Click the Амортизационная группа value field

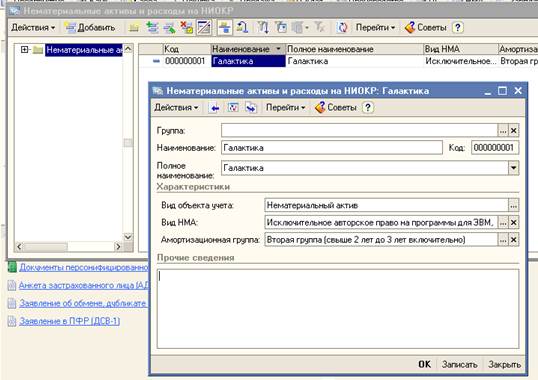click(x=381, y=240)
